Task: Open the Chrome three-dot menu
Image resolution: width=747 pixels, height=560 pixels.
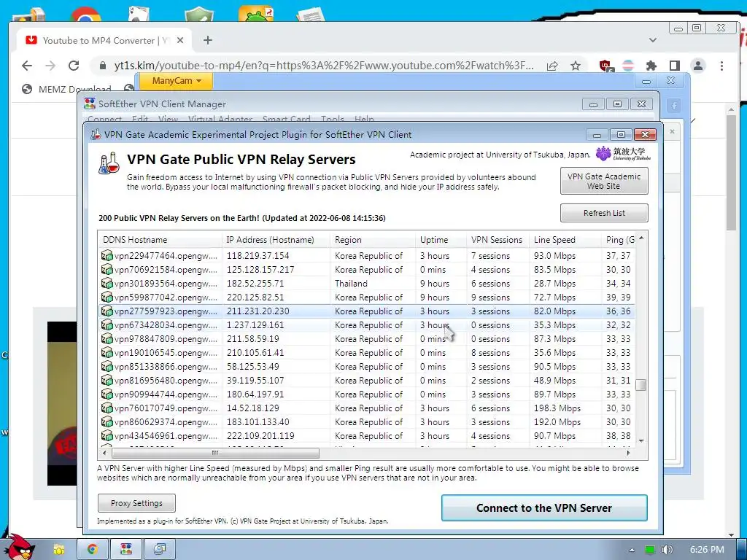Action: (x=721, y=66)
